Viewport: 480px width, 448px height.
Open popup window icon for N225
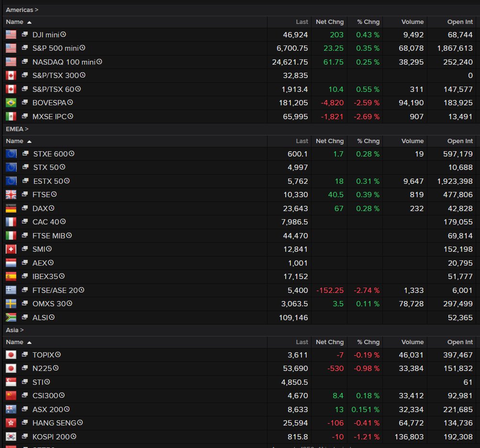point(25,368)
